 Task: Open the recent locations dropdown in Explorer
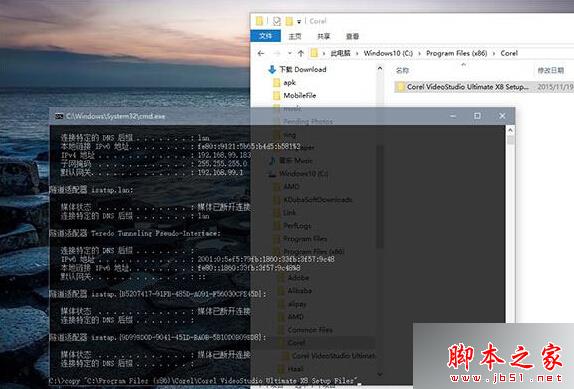click(290, 53)
